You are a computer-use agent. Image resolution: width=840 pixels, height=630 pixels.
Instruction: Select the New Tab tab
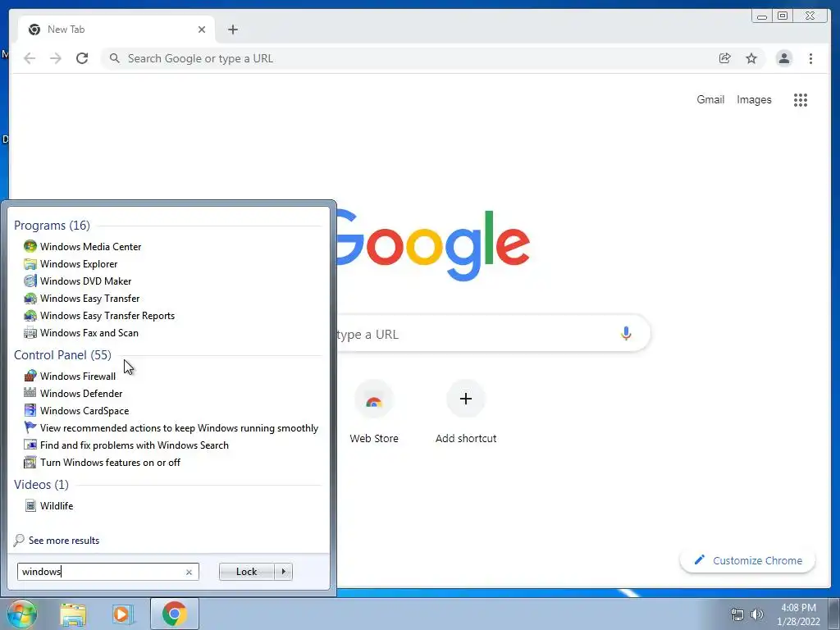[116, 30]
